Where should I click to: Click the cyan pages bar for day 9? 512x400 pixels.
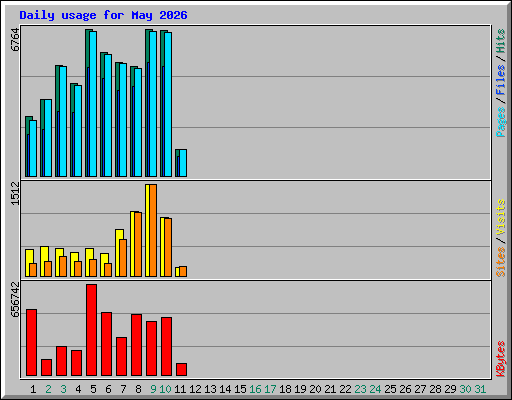[x=153, y=104]
